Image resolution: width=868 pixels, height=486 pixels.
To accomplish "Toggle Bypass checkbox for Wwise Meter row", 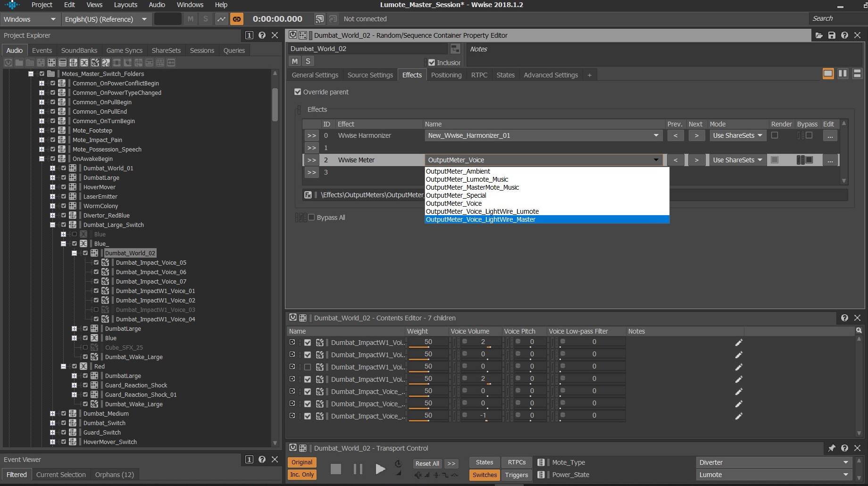I will point(809,160).
